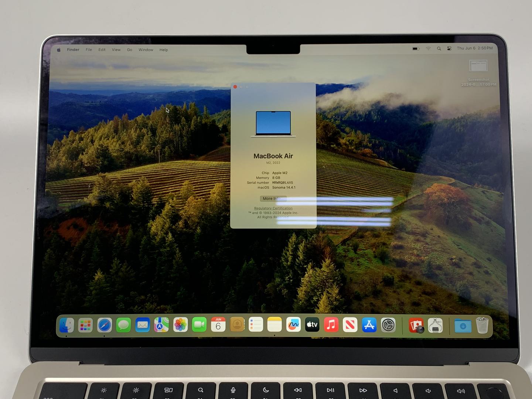Open Safari browser in the Dock
Viewport: 532px width, 399px height.
pyautogui.click(x=105, y=325)
